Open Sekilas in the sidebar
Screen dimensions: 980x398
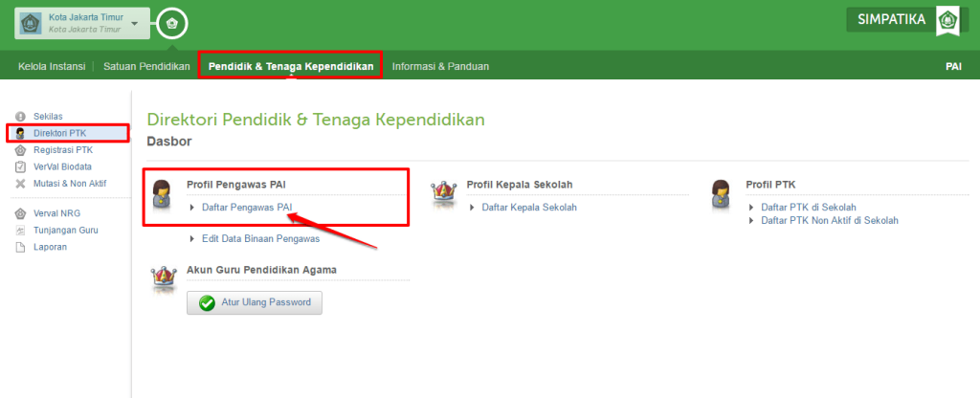(48, 116)
